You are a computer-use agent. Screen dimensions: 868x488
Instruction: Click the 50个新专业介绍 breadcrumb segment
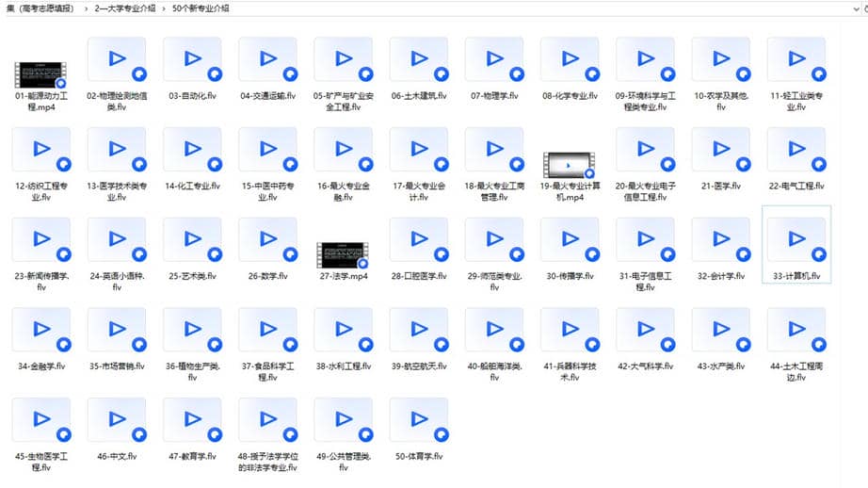[201, 8]
